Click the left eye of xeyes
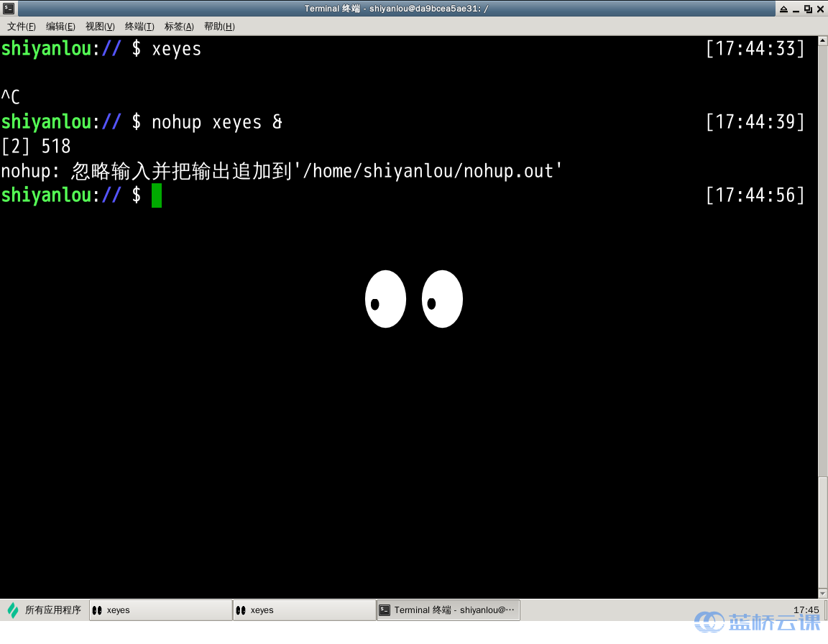The width and height of the screenshot is (828, 644). click(x=385, y=299)
